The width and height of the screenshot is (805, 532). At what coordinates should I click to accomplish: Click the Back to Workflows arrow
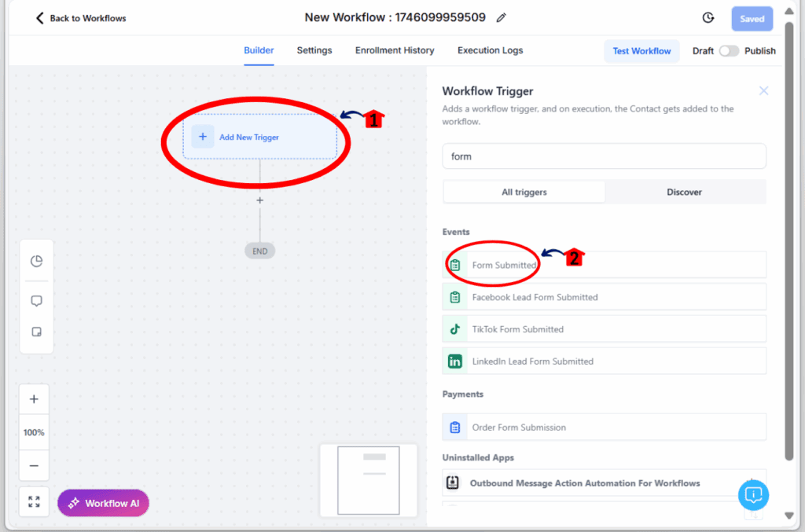point(39,19)
